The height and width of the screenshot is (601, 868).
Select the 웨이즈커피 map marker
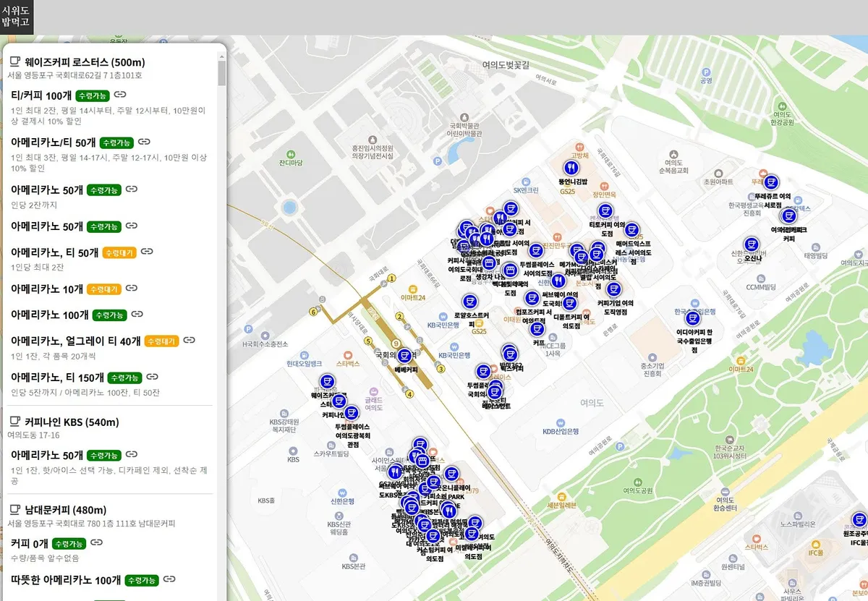[327, 381]
